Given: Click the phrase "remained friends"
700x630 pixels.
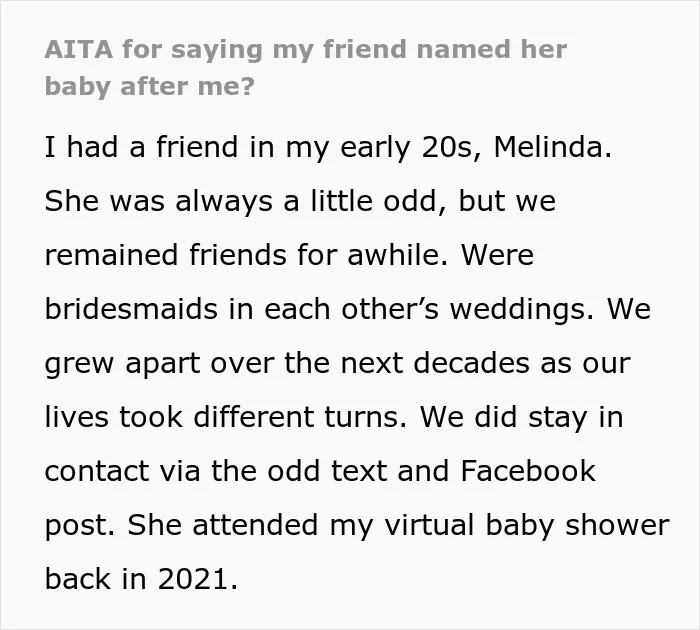Looking at the screenshot, I should tap(166, 255).
